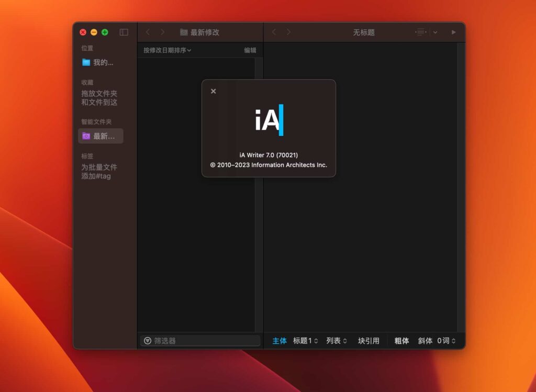Select 主体 in the bottom format bar
The width and height of the screenshot is (536, 392).
tap(279, 341)
